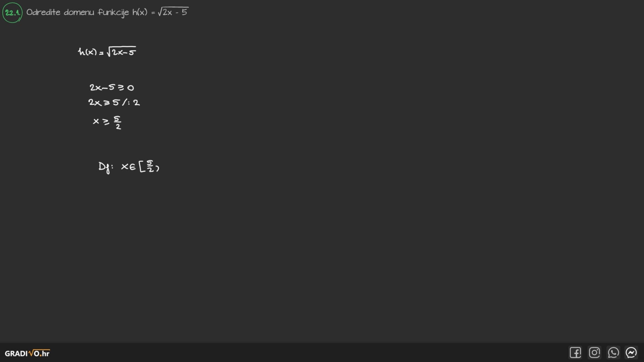Click the 'x∈' symbol in the domain line

[x=128, y=166]
